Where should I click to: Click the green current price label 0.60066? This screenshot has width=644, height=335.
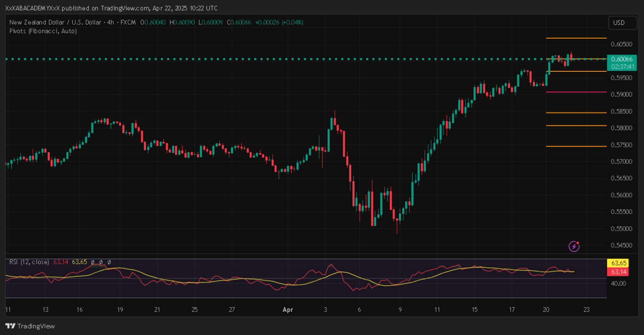(621, 59)
